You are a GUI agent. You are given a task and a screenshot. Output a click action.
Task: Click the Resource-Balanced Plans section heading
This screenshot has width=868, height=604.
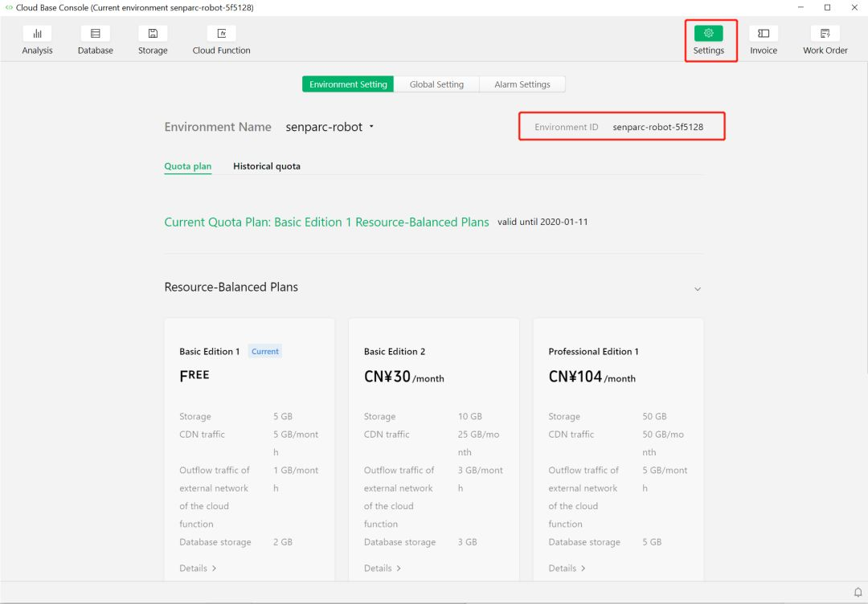point(231,287)
